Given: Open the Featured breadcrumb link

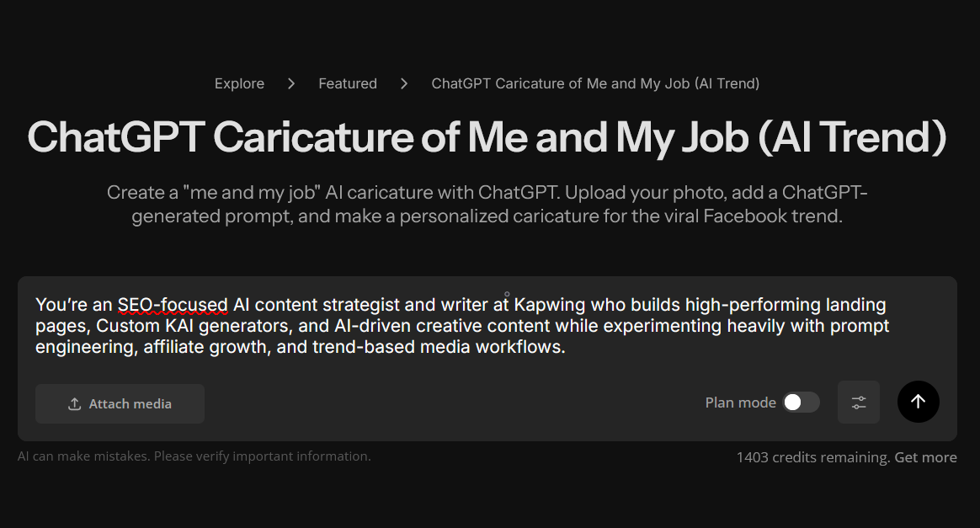Looking at the screenshot, I should (347, 83).
